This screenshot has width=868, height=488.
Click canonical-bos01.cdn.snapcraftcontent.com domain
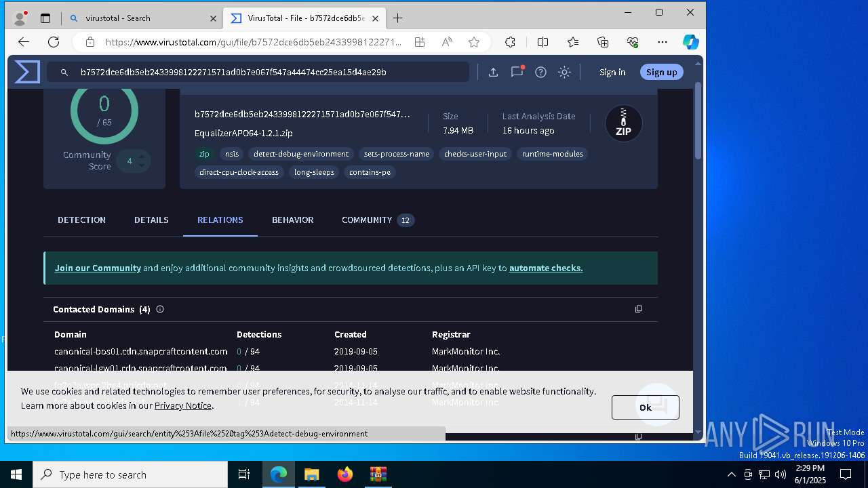tap(141, 351)
